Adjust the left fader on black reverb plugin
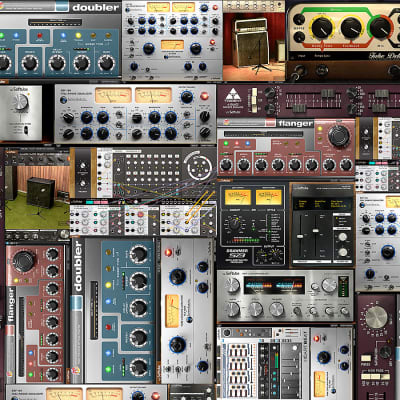The width and height of the screenshot is (400, 400). (300, 237)
